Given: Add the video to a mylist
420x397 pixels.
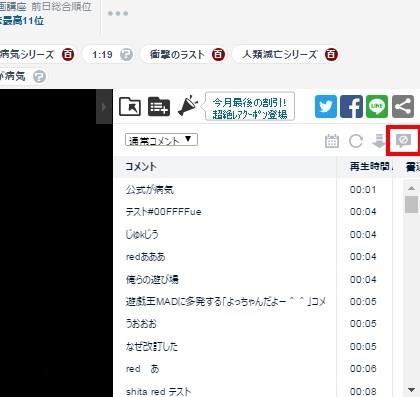Looking at the screenshot, I should (x=159, y=107).
